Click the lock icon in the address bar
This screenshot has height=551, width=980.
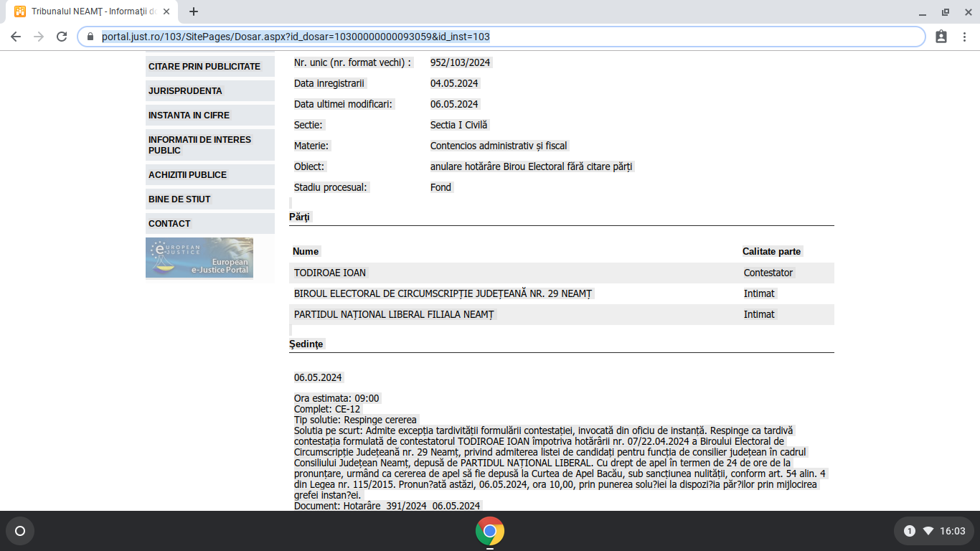coord(90,37)
